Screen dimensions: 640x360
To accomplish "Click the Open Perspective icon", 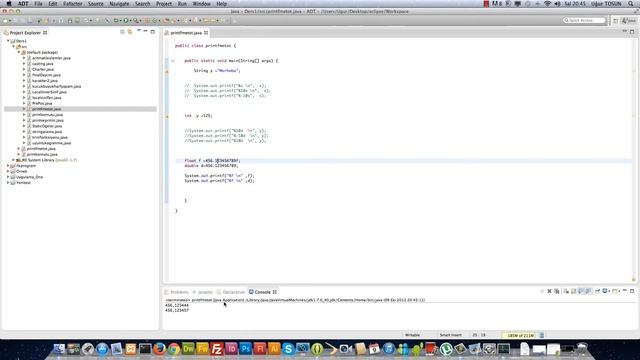I will 616,20.
